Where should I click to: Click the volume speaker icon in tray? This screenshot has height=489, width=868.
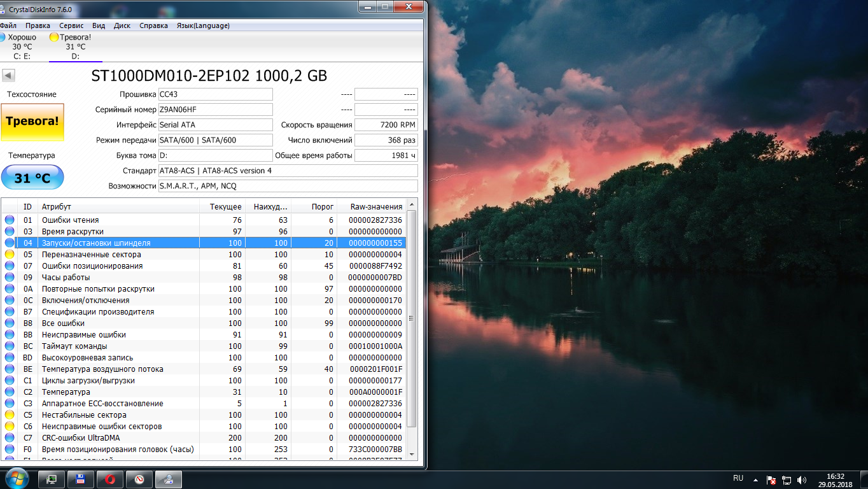point(802,479)
